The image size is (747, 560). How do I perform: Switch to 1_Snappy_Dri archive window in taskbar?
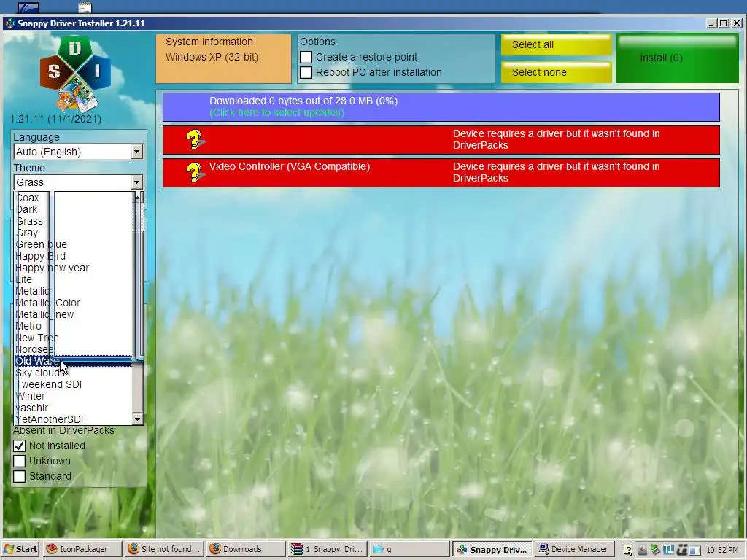(x=328, y=549)
